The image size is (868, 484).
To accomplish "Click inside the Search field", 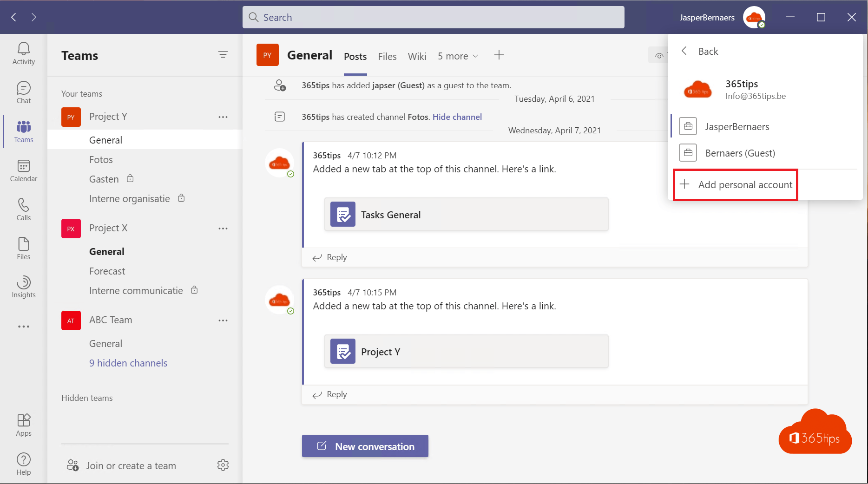I will [432, 17].
